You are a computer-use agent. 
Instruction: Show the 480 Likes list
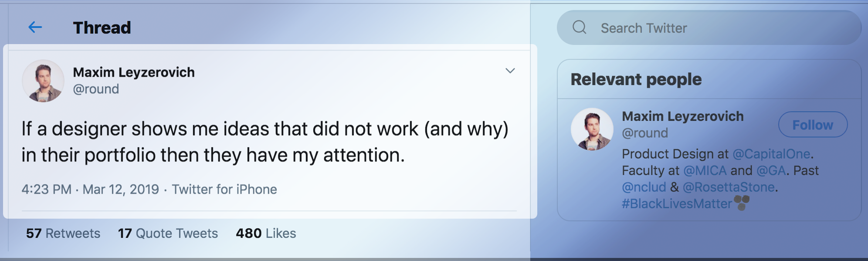pos(266,234)
